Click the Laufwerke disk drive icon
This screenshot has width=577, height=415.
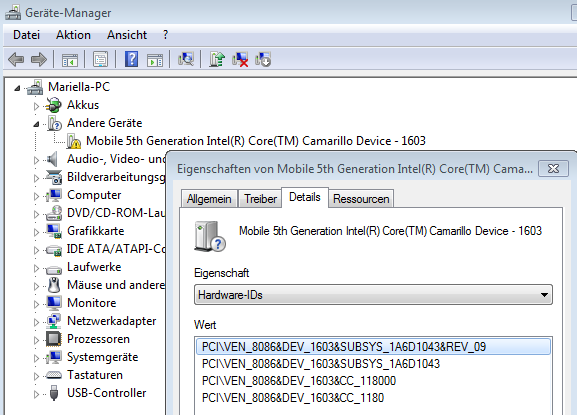click(x=54, y=270)
